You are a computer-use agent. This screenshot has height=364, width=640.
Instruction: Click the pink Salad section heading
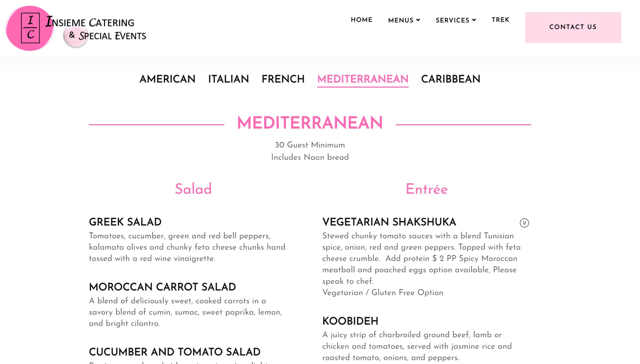pos(193,189)
